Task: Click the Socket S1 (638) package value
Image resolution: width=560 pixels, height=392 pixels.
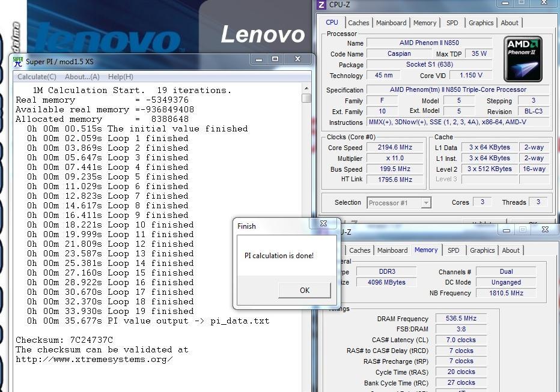Action: (429, 65)
